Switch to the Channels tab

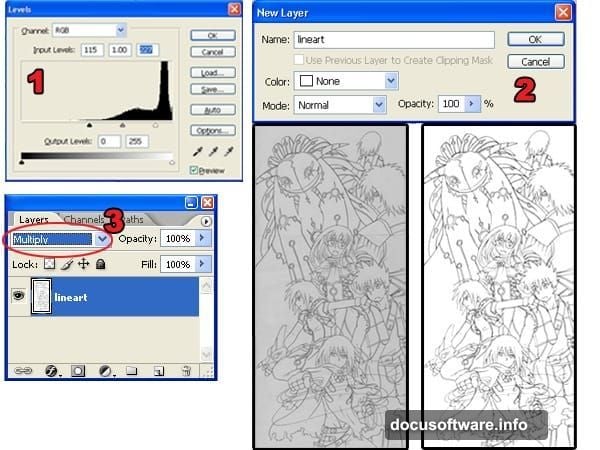tap(83, 219)
